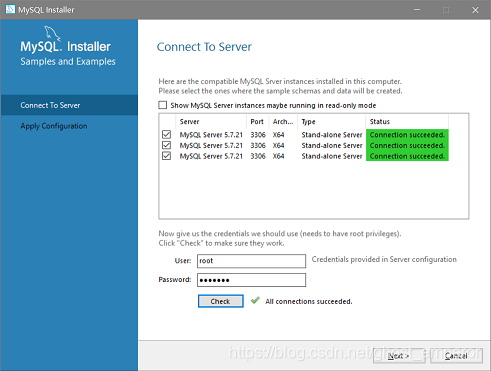Viewport: 491px width, 371px height.
Task: Click third row's 3306 port cell
Action: (x=258, y=156)
